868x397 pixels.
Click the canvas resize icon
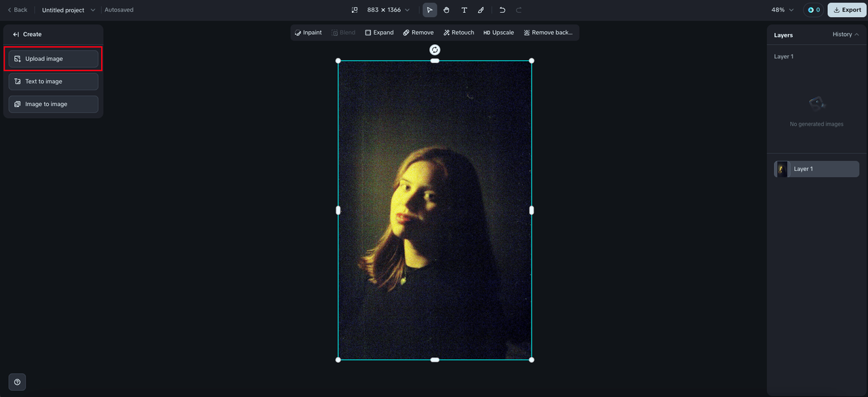(x=354, y=10)
